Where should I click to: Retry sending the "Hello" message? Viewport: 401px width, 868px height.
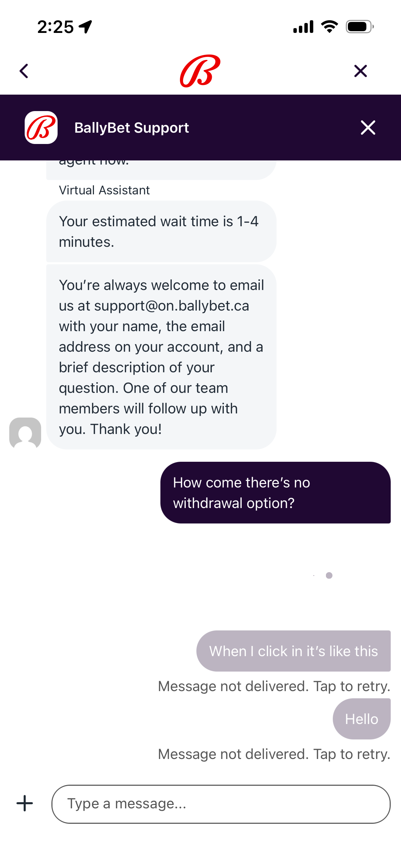click(x=361, y=719)
